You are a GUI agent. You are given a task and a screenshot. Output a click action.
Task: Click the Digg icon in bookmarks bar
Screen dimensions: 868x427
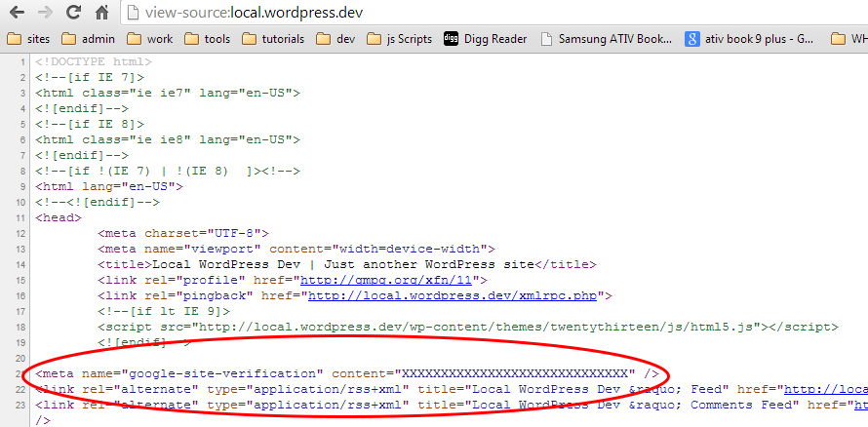(x=452, y=39)
